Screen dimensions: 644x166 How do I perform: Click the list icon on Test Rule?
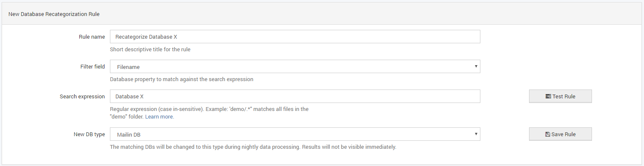click(x=548, y=96)
